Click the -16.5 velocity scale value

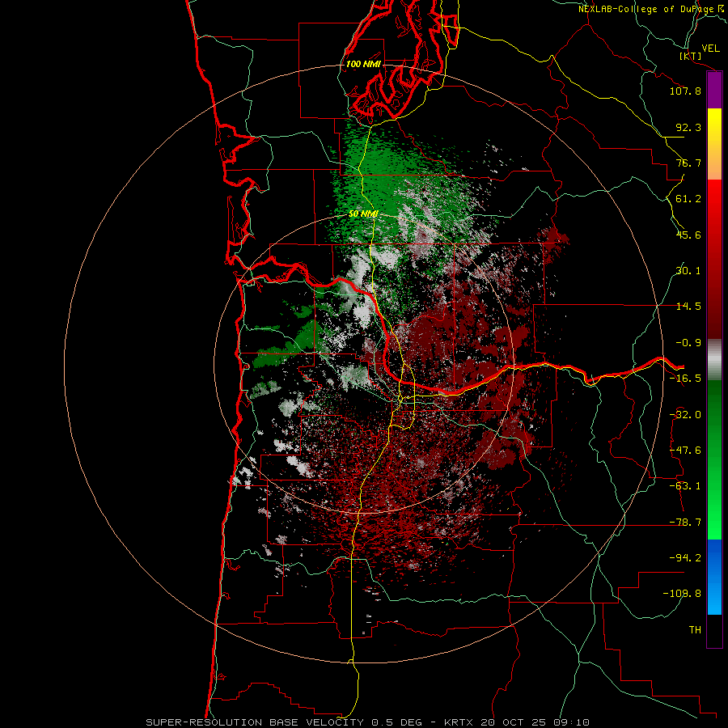(685, 379)
